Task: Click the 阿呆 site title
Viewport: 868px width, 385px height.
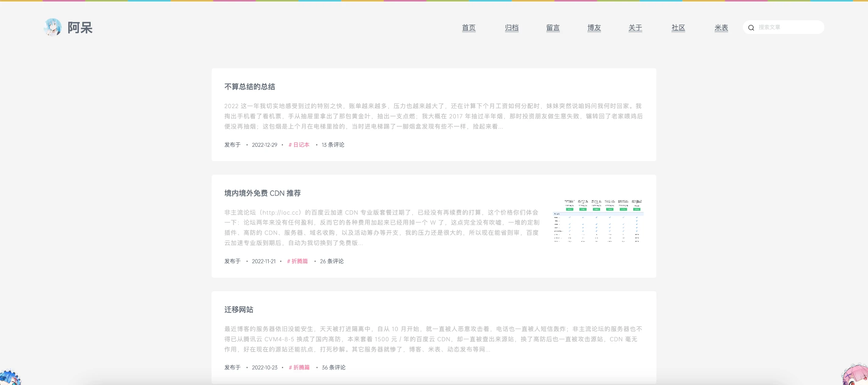Action: (78, 28)
